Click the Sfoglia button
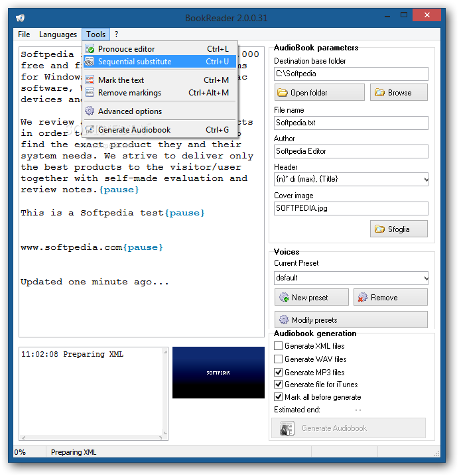Screen dimensions: 459x476 399,229
